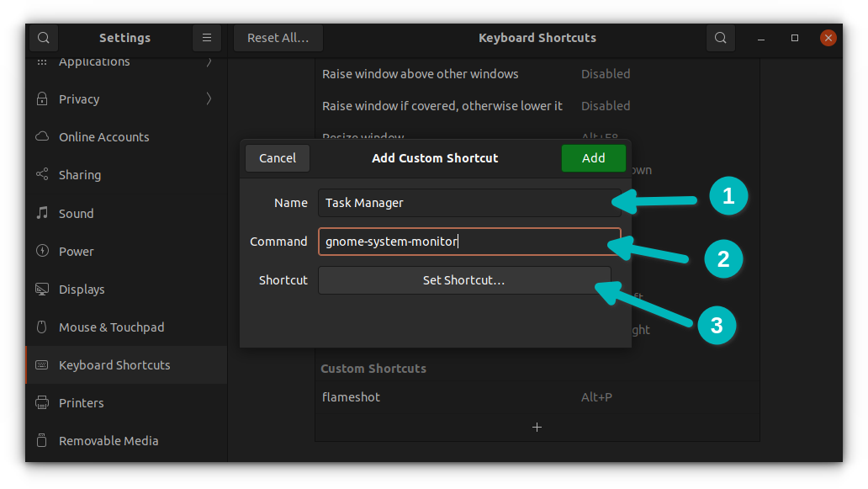Click the Removable Media icon
This screenshot has height=489, width=868.
point(41,440)
